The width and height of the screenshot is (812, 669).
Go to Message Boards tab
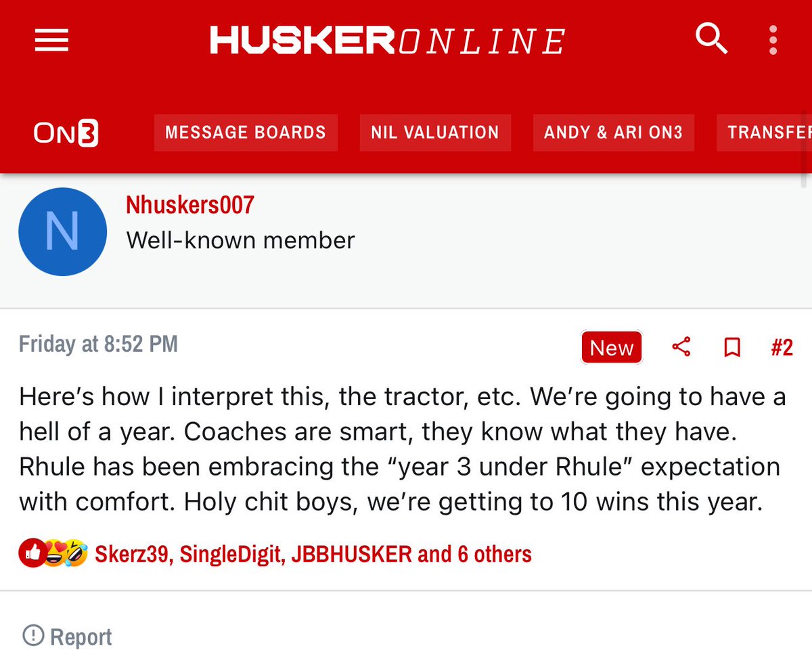(x=246, y=133)
